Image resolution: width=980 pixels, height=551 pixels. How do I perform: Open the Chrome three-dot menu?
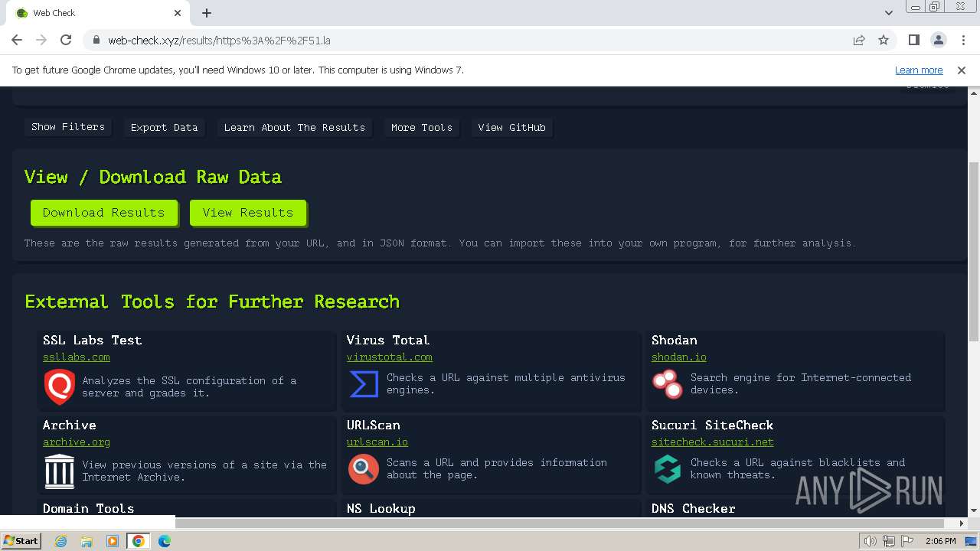pyautogui.click(x=963, y=41)
